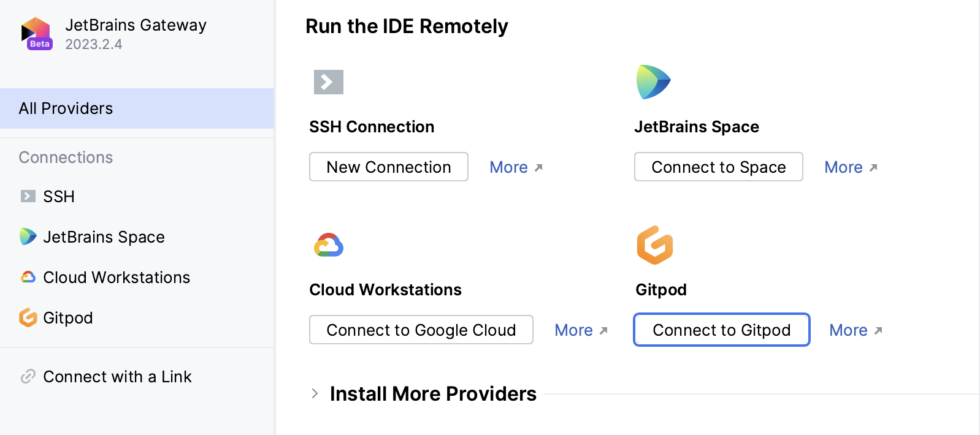Click the New Connection button
Image resolution: width=980 pixels, height=435 pixels.
pyautogui.click(x=388, y=167)
